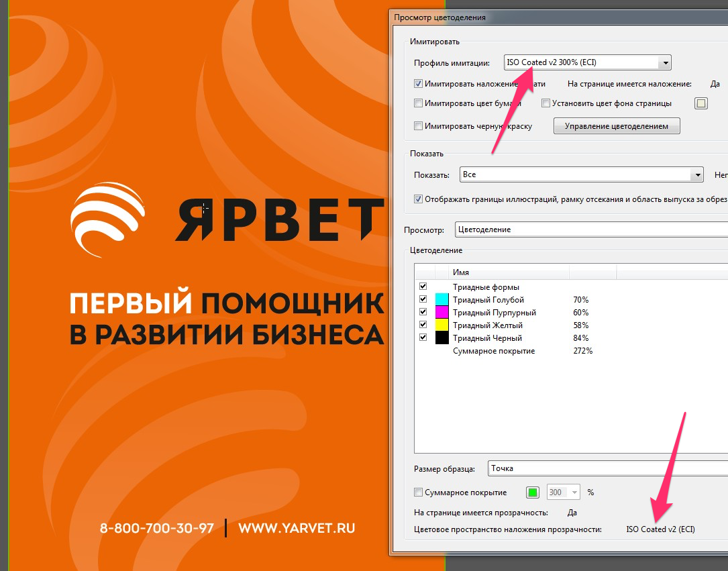The height and width of the screenshot is (571, 728).
Task: Click the phone number 8-800-700-30-97 in document
Action: pos(157,528)
